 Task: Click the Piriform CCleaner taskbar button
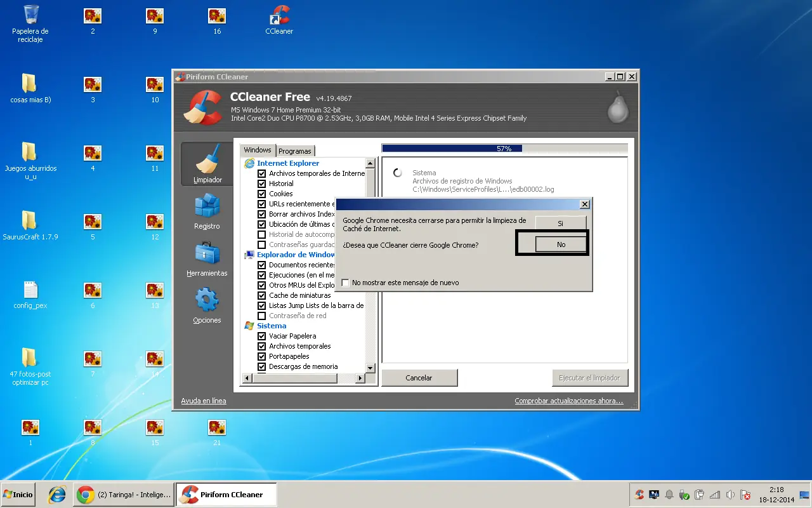226,495
